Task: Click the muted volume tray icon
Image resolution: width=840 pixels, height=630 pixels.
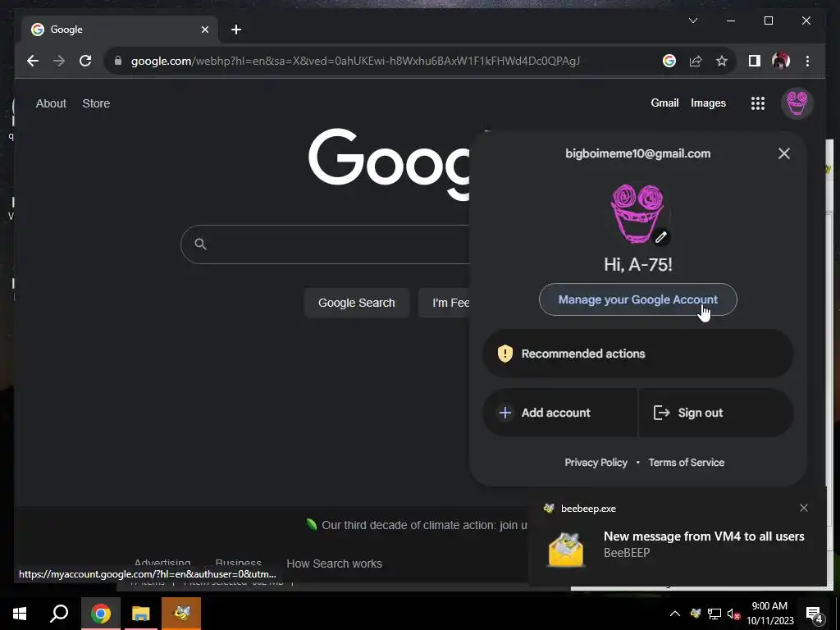Action: point(733,614)
